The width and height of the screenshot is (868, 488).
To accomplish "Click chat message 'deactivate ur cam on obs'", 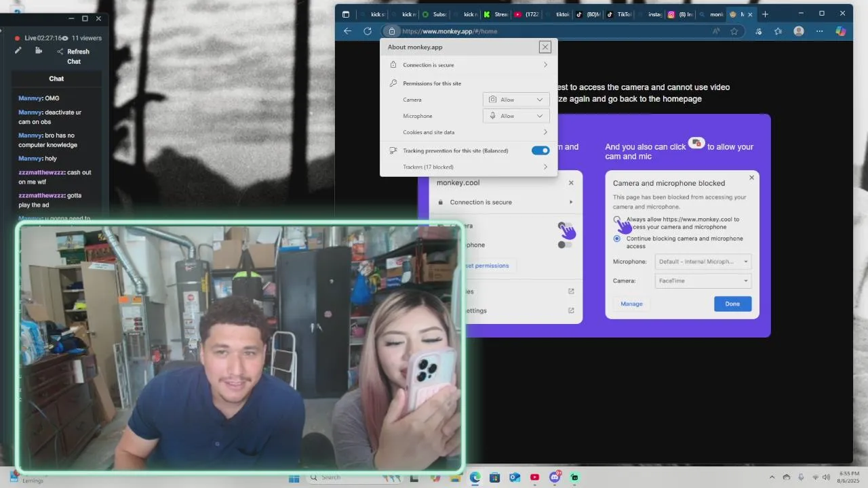I will pos(50,117).
